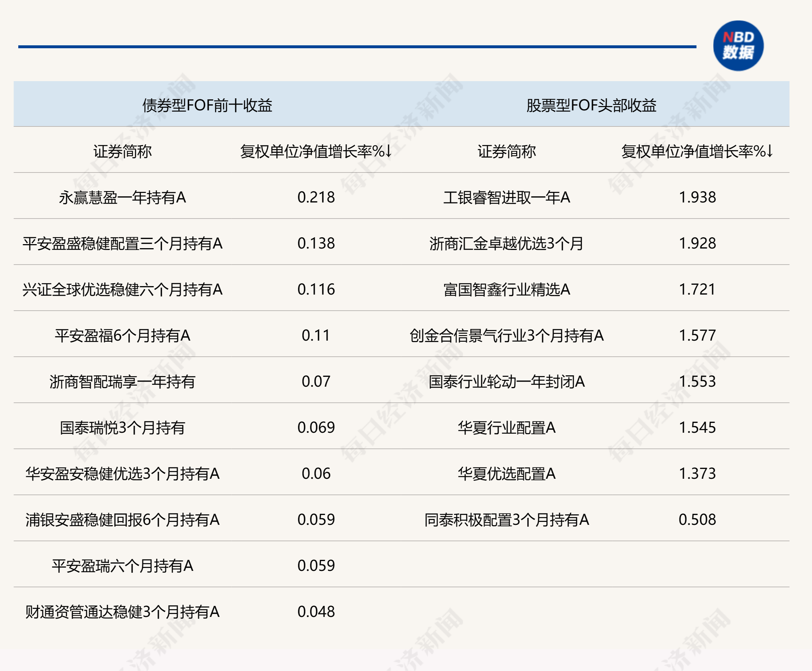Viewport: 812px width, 671px height.
Task: Select the 永赢慧盈一年持有A row name
Action: tap(122, 197)
